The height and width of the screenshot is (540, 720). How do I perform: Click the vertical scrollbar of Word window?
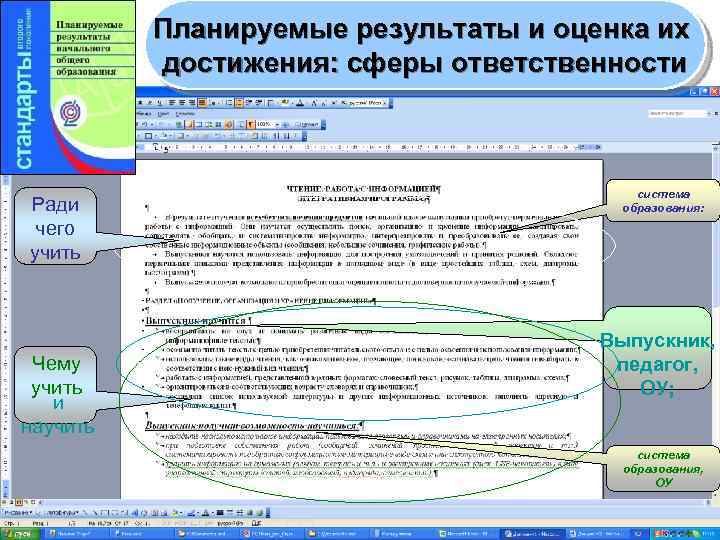click(716, 321)
